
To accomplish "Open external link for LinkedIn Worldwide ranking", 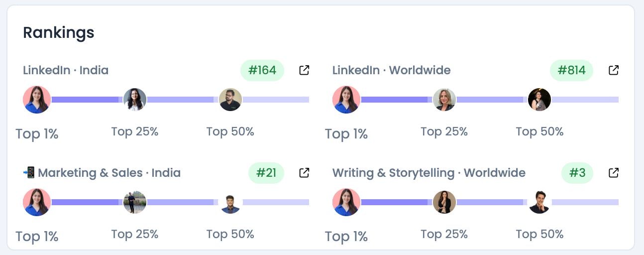I will coord(614,70).
